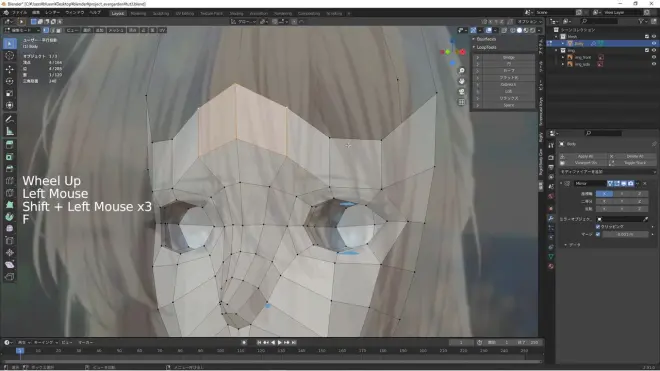Click the Merge distance value field
This screenshot has width=660, height=371.
625,234
